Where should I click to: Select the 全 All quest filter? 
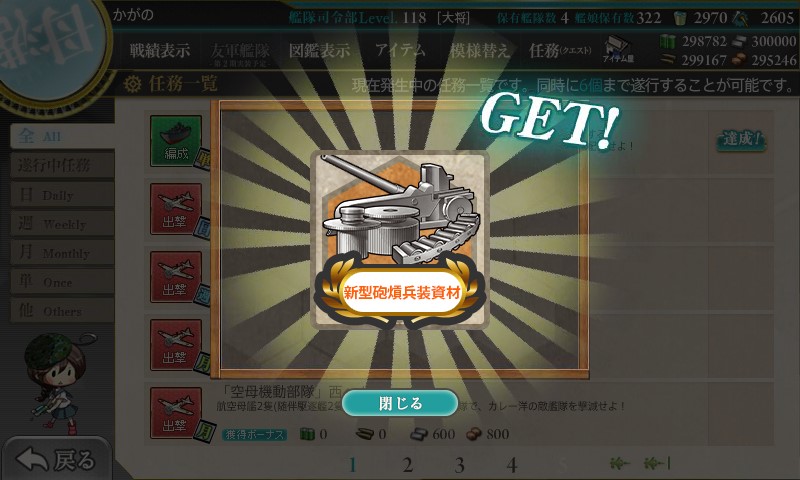coord(62,136)
